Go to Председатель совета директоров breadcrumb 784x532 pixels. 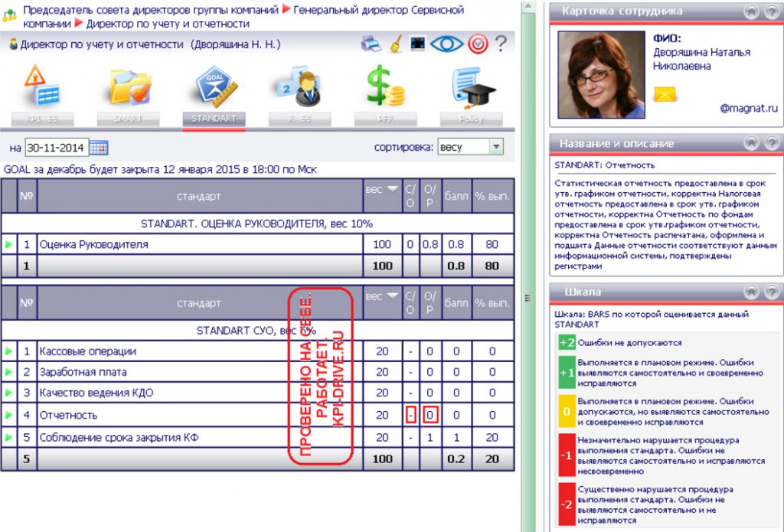pyautogui.click(x=151, y=9)
